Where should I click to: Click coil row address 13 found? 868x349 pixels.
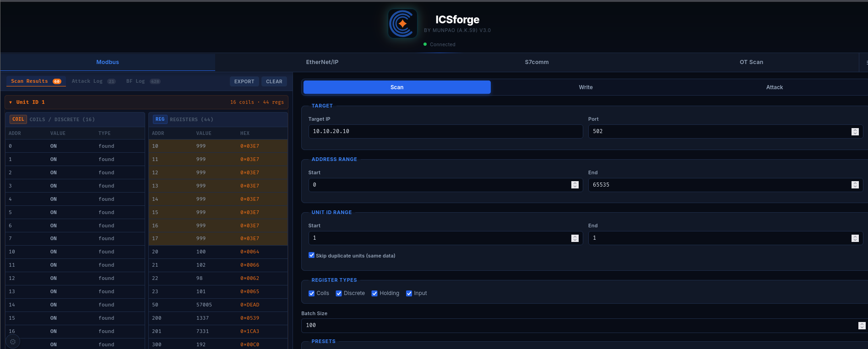click(x=106, y=291)
